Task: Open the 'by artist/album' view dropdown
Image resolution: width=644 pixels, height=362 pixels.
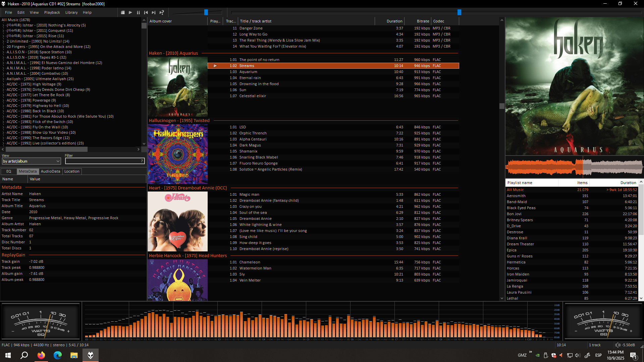Action: (x=31, y=161)
